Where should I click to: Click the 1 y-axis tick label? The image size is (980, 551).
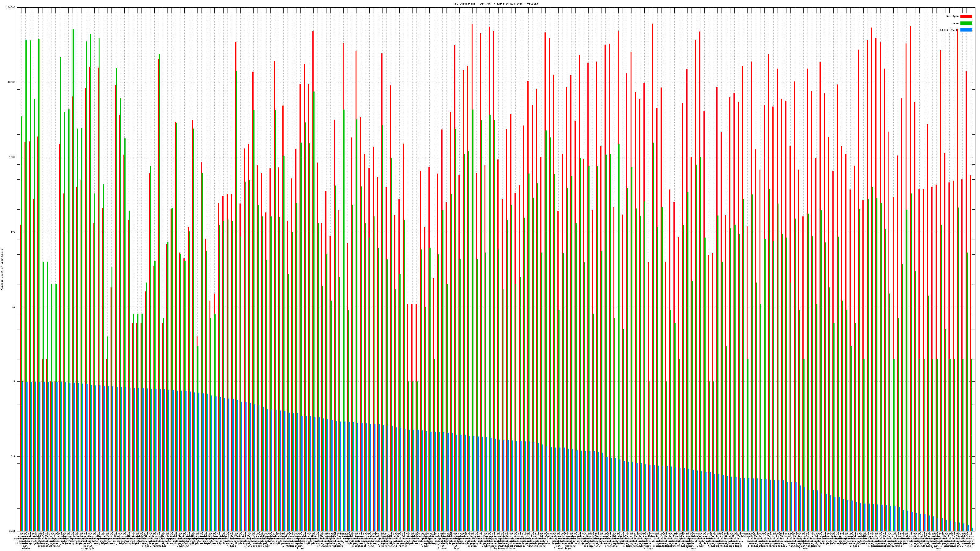tap(15, 382)
